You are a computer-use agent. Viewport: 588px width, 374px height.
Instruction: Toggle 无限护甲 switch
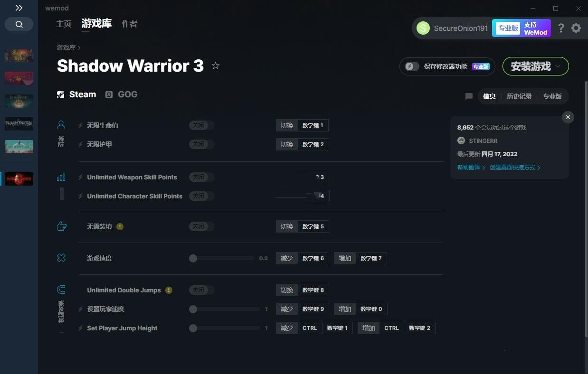pos(202,144)
